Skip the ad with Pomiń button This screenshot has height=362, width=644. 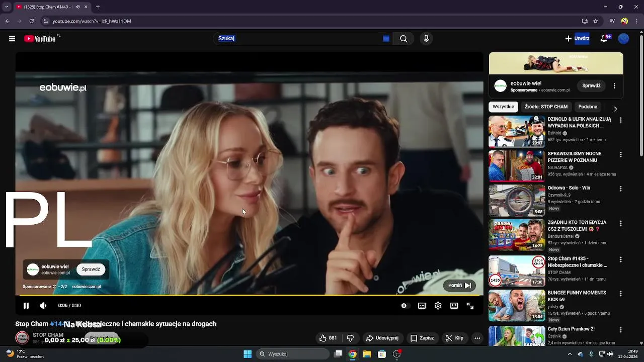pyautogui.click(x=459, y=286)
